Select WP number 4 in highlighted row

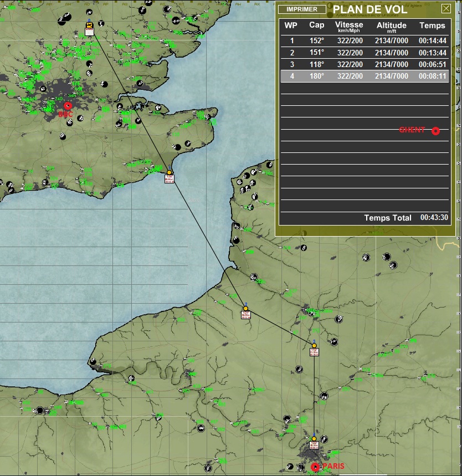[x=292, y=76]
